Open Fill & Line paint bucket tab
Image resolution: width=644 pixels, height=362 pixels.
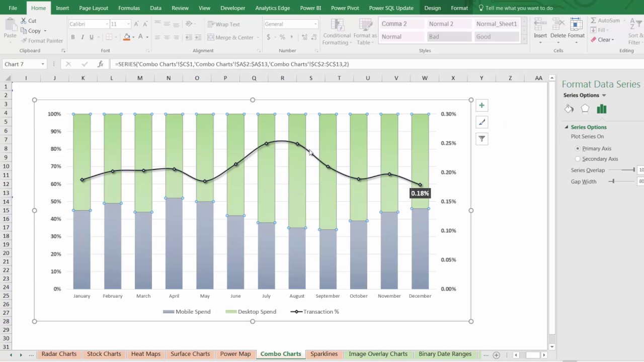569,109
